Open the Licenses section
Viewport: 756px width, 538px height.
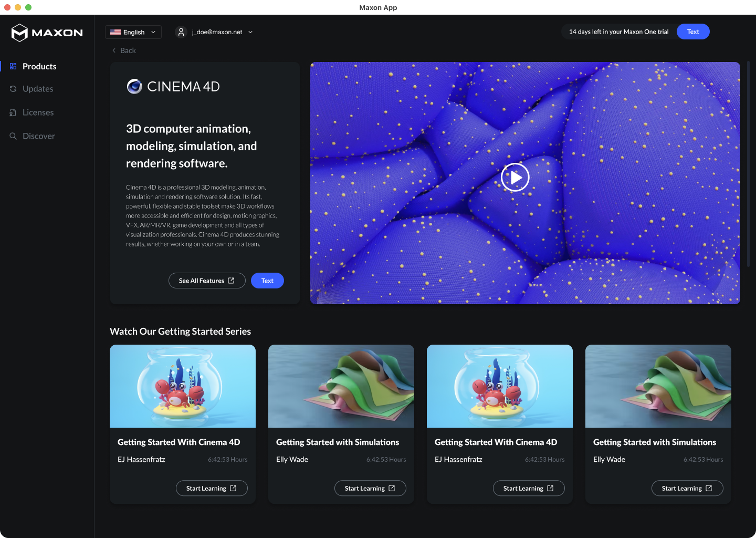(x=38, y=112)
